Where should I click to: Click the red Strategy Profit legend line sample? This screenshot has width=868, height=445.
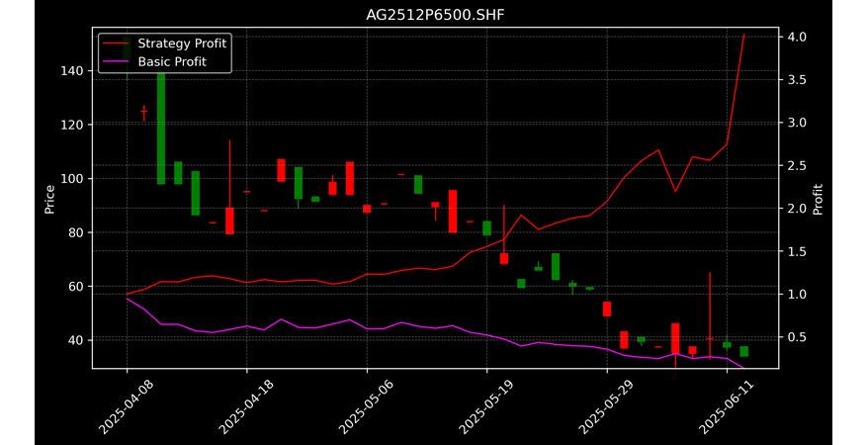point(116,44)
